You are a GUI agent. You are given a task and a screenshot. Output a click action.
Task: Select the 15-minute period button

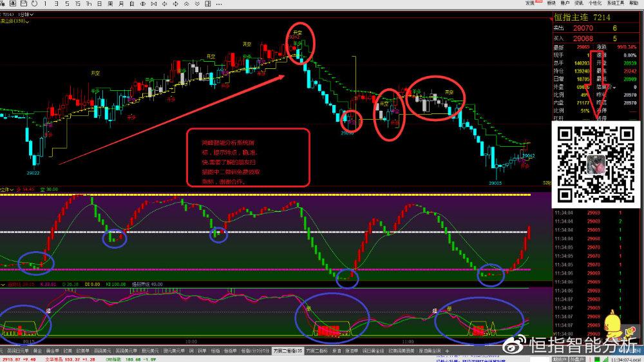(x=78, y=4)
